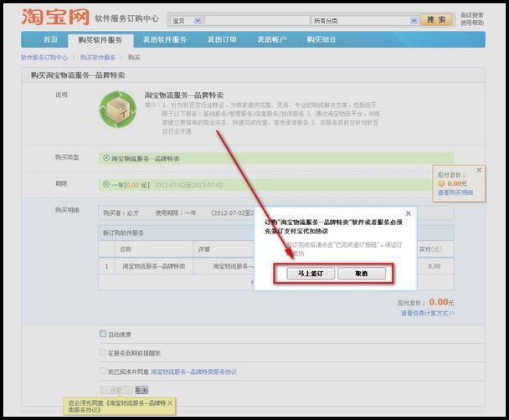509x420 pixels.
Task: Click the 购买淘宝物流服务--品牌特卖 page title
Action: coord(78,75)
